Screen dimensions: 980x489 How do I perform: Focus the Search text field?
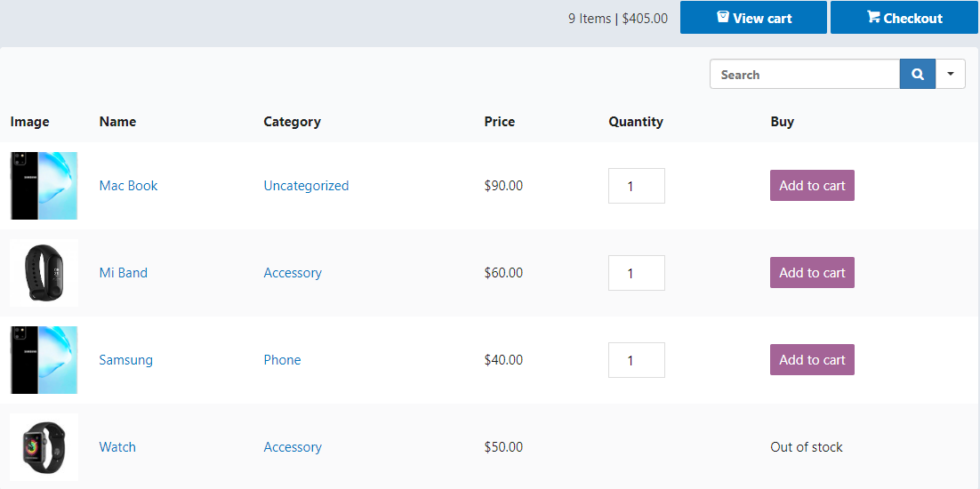click(x=804, y=75)
